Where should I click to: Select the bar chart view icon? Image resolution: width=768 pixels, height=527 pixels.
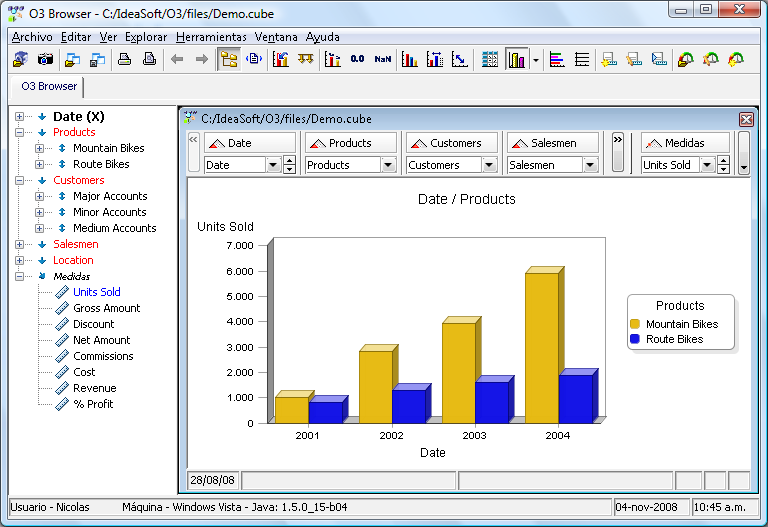point(516,59)
